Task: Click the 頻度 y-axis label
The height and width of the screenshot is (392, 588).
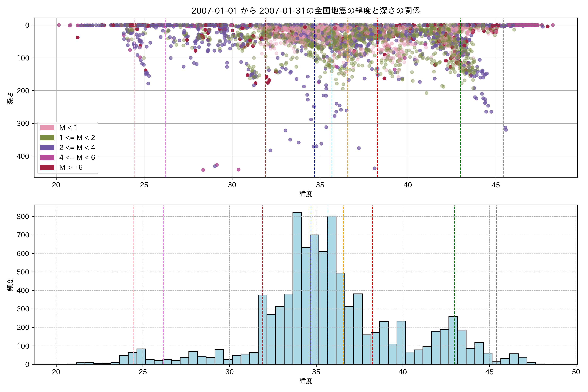Action: 10,285
